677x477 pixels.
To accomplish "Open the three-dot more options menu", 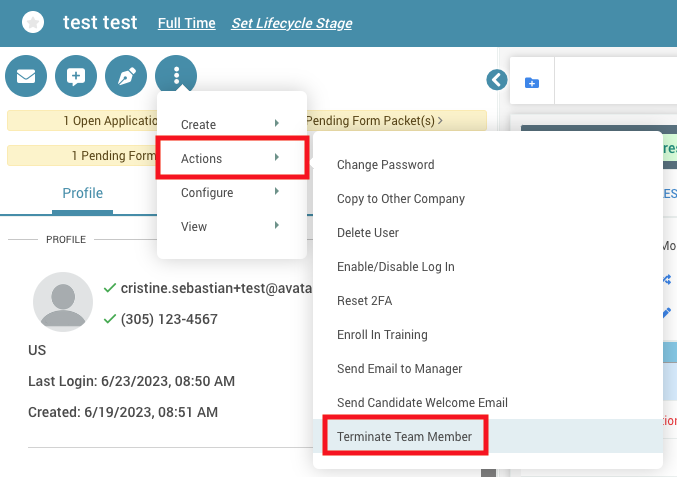I will [176, 76].
